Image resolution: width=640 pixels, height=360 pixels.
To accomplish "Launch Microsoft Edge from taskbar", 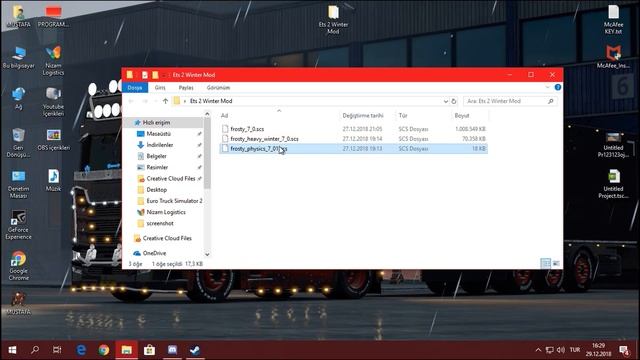I will click(x=81, y=350).
